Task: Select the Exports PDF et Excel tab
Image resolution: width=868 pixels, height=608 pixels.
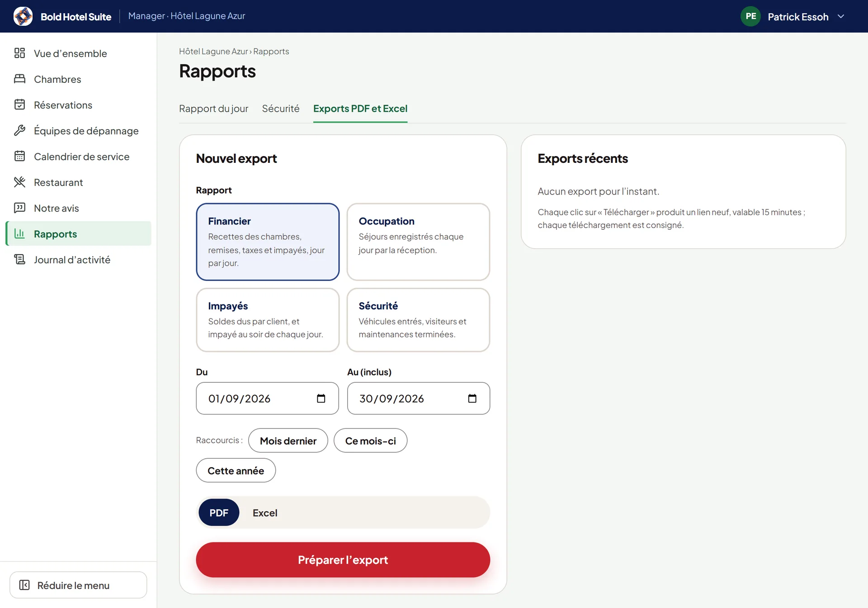Action: 360,109
